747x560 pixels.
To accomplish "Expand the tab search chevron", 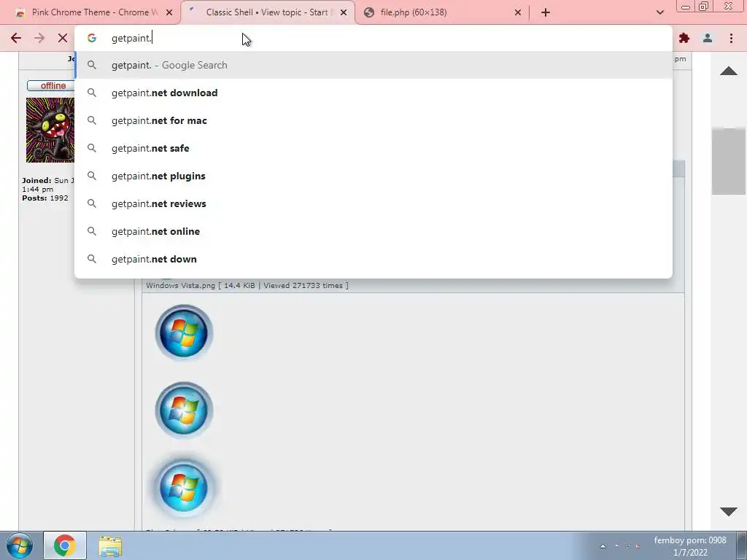I will pyautogui.click(x=659, y=12).
